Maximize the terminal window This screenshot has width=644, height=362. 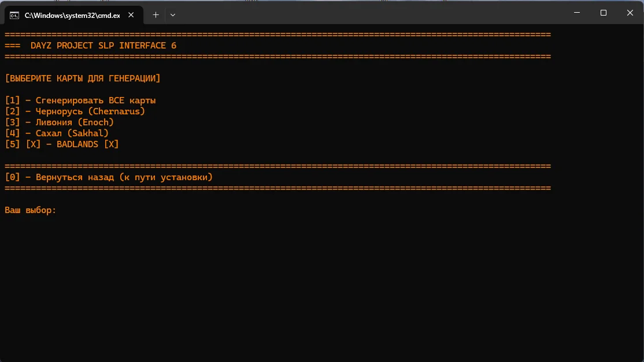click(604, 13)
